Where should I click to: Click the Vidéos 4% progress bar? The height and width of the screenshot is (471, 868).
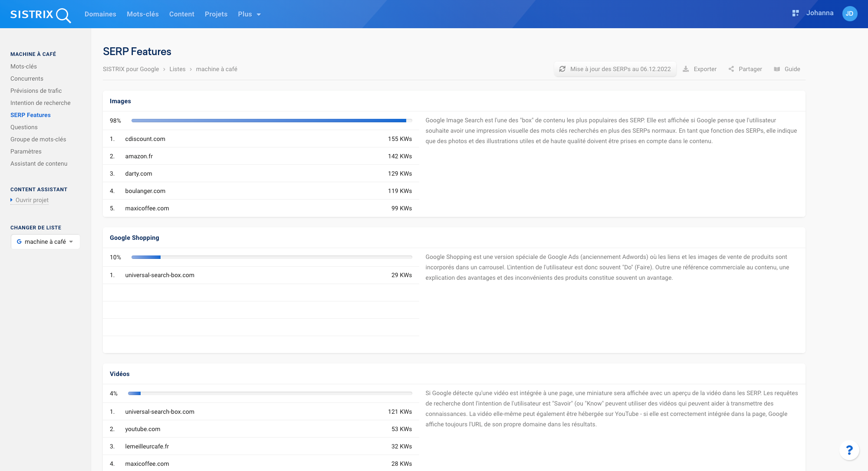pyautogui.click(x=270, y=393)
